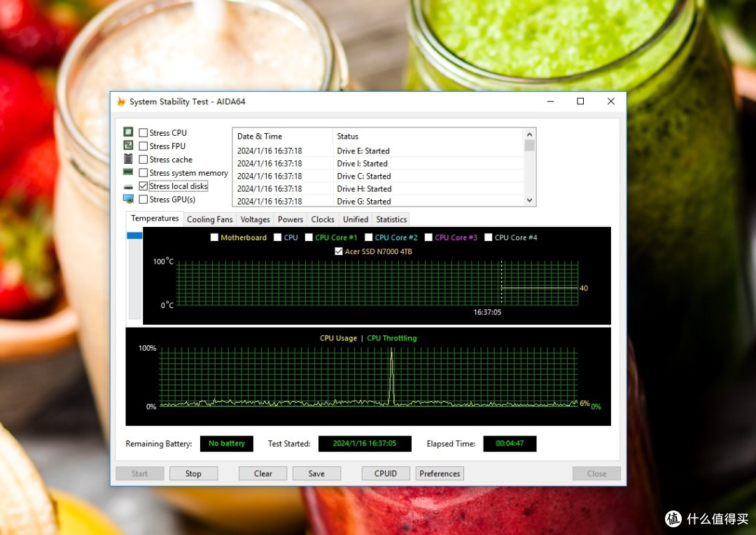Open the Unified tab

[x=356, y=219]
